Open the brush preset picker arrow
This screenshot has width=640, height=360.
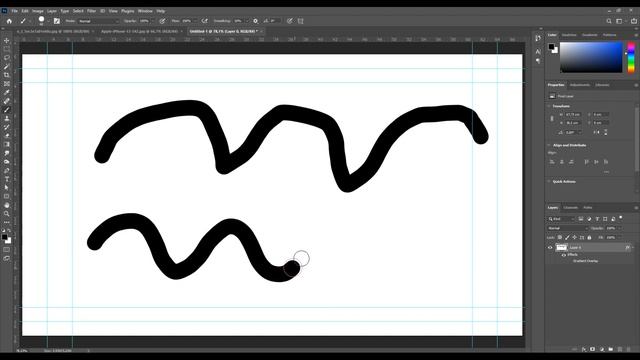[x=48, y=21]
